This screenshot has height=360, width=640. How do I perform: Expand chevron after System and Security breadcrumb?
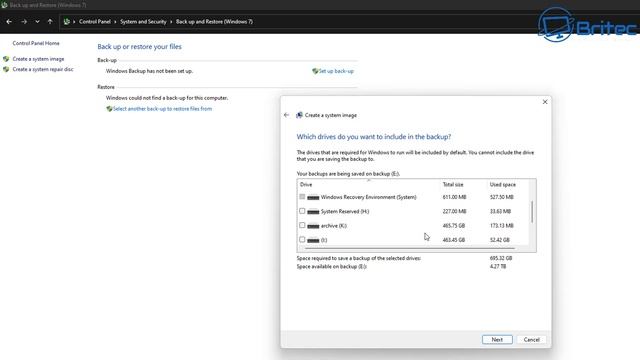click(x=171, y=22)
